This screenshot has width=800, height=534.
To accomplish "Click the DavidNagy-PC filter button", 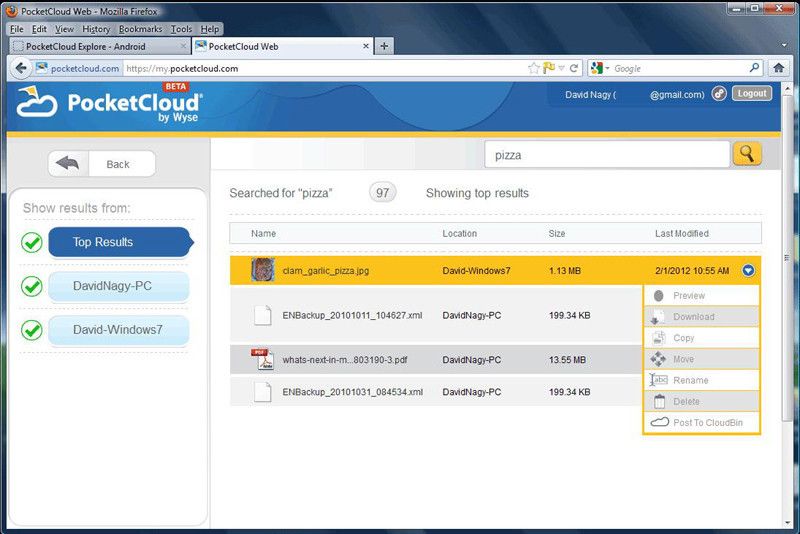I will [x=119, y=286].
